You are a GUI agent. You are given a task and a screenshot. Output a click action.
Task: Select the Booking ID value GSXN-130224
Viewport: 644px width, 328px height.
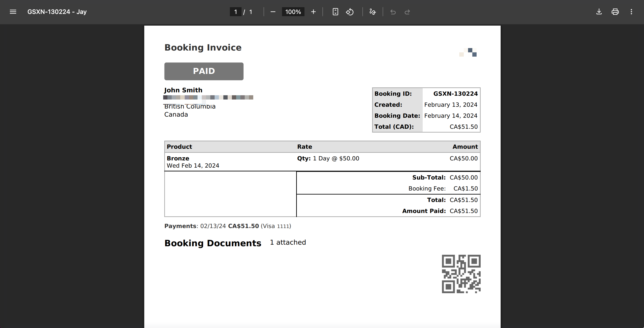click(x=455, y=93)
